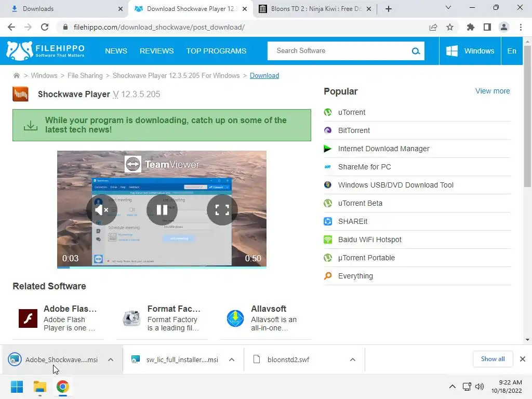Open the En language selector

coord(512,51)
